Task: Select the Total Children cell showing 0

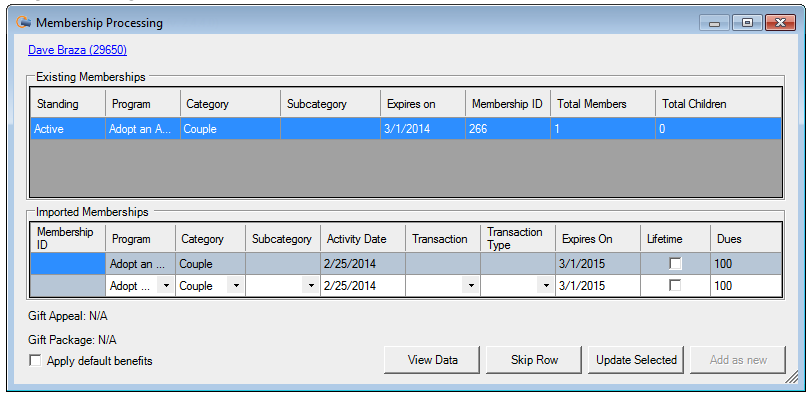Action: [x=718, y=129]
